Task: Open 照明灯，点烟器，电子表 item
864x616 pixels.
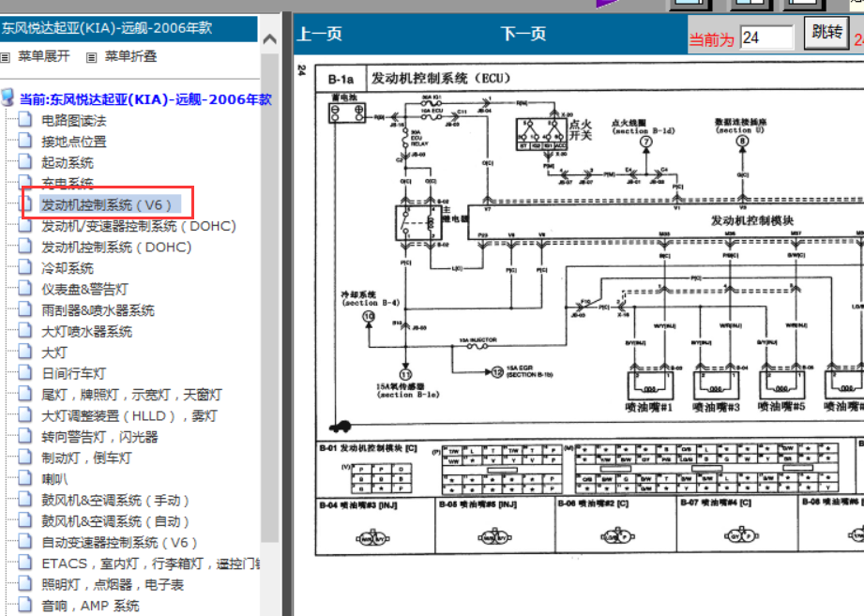Action: click(x=113, y=584)
